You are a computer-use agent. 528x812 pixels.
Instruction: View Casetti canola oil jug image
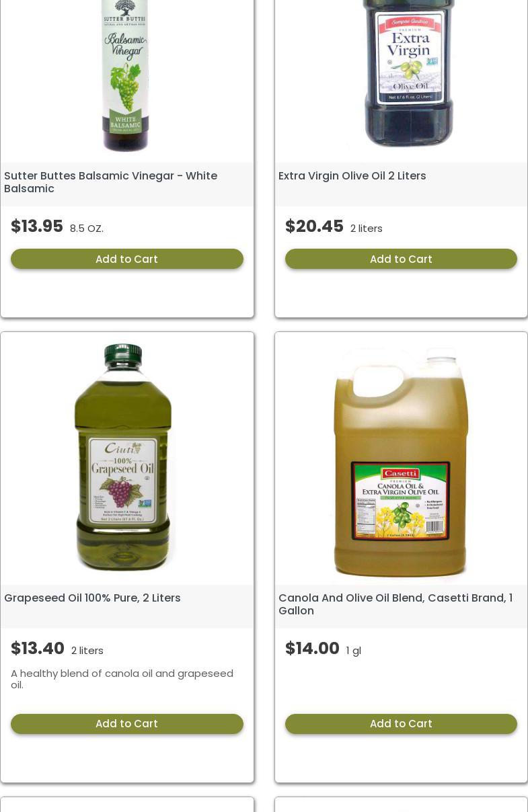click(x=401, y=462)
